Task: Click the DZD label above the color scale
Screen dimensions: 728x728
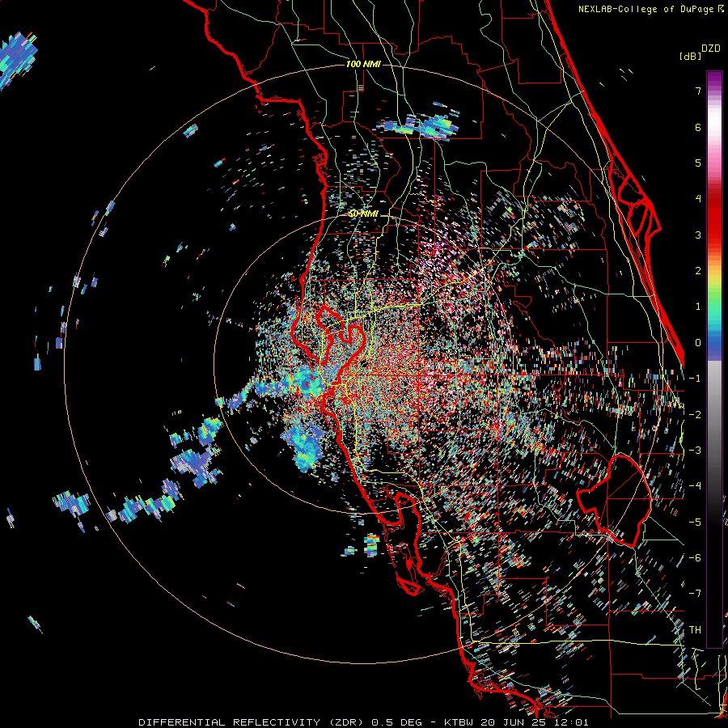Action: pyautogui.click(x=711, y=49)
